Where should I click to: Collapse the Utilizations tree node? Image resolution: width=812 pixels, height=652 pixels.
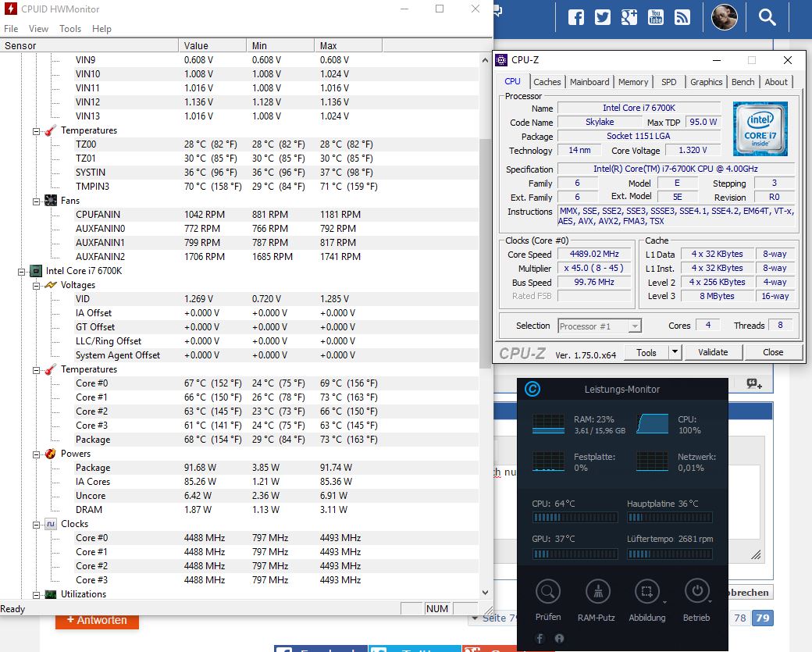36,595
